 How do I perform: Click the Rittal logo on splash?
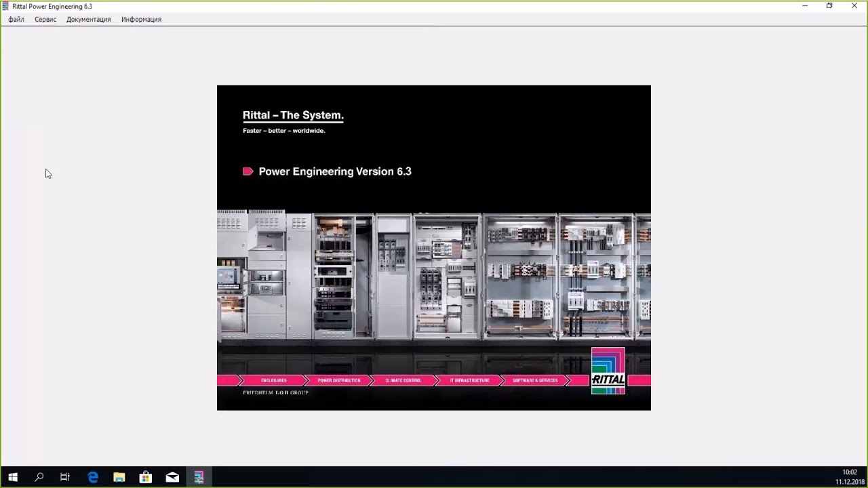[x=608, y=371]
